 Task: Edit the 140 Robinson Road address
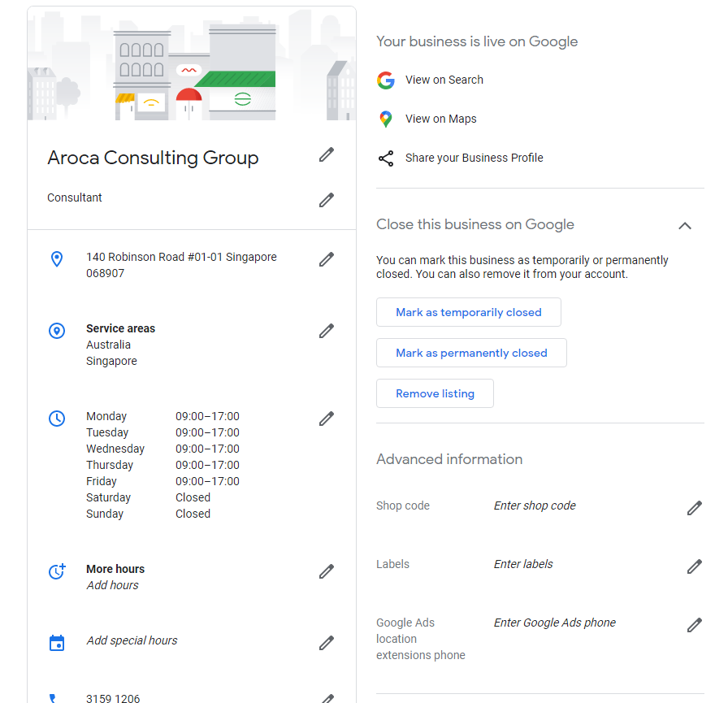(x=327, y=259)
